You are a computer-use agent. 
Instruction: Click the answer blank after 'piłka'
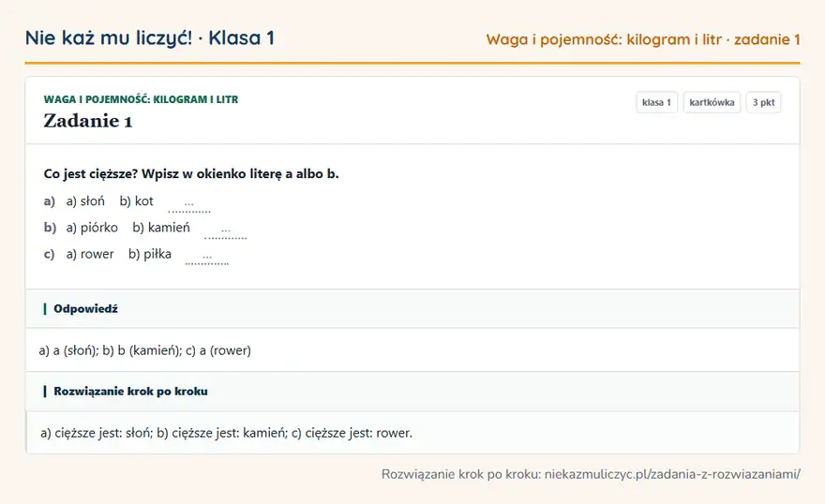(207, 258)
